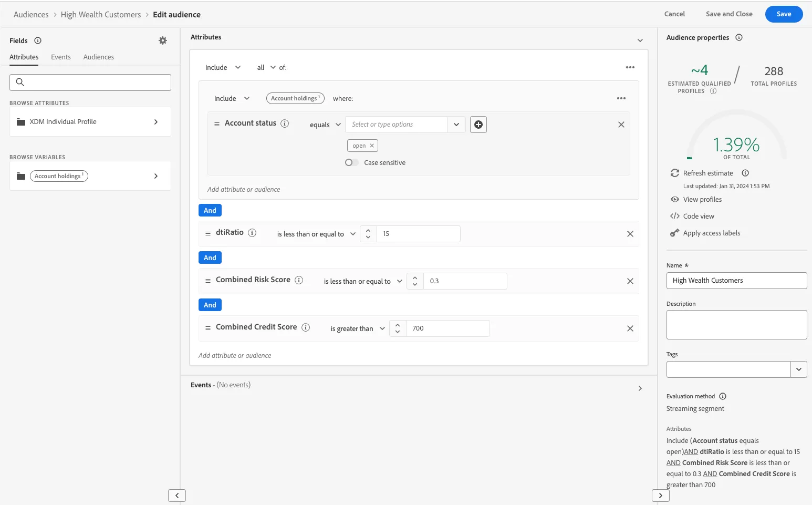Viewport: 812px width, 505px height.
Task: Click the info icon beside Fields
Action: click(38, 40)
